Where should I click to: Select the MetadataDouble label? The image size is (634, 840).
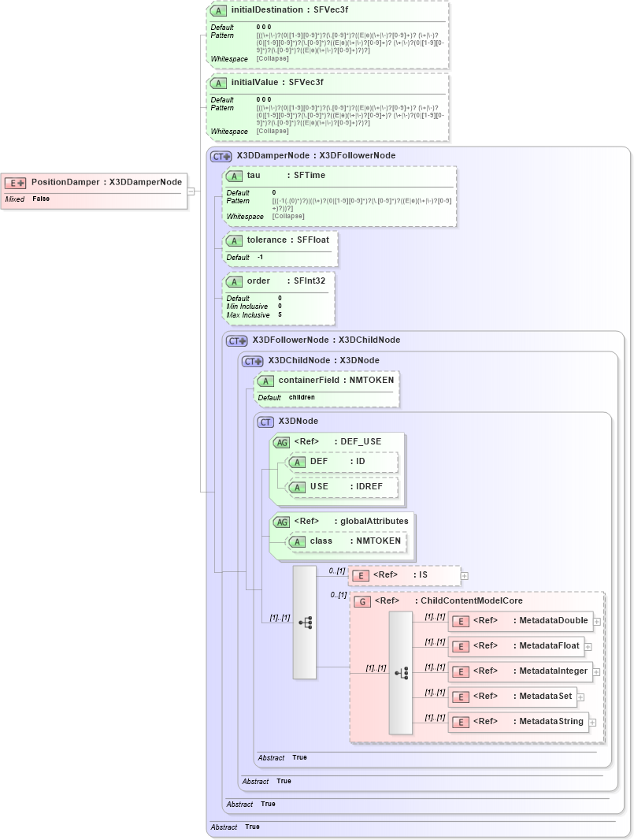(x=531, y=620)
